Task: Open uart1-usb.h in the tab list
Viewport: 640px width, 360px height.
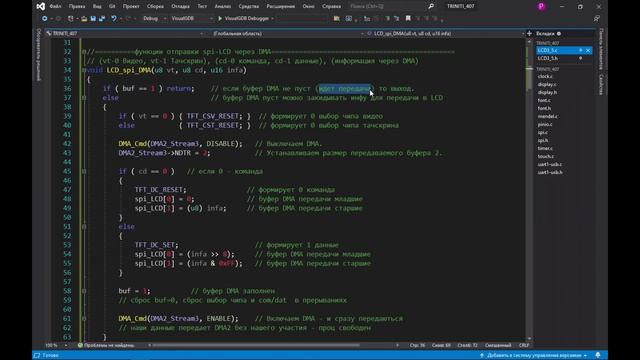Action: tap(550, 172)
